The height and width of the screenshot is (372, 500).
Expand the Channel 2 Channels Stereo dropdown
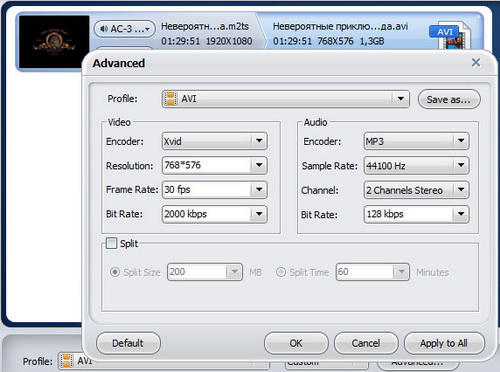coord(461,190)
